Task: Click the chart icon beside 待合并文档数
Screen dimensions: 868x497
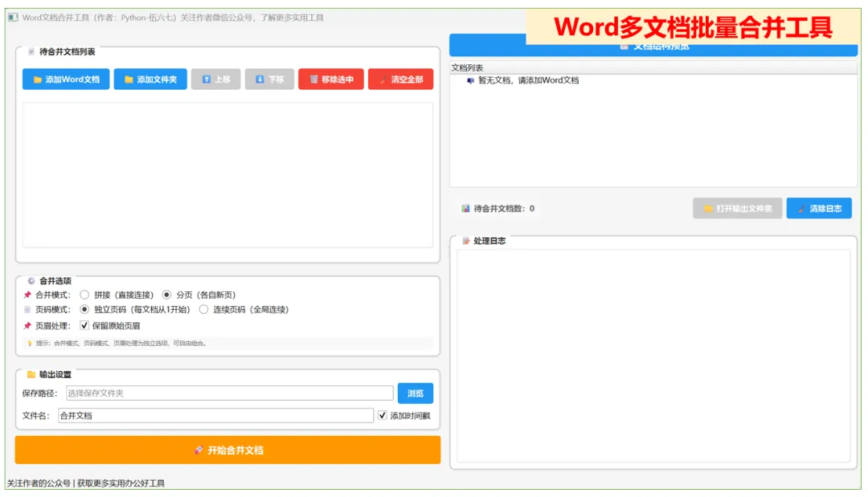Action: pyautogui.click(x=465, y=209)
